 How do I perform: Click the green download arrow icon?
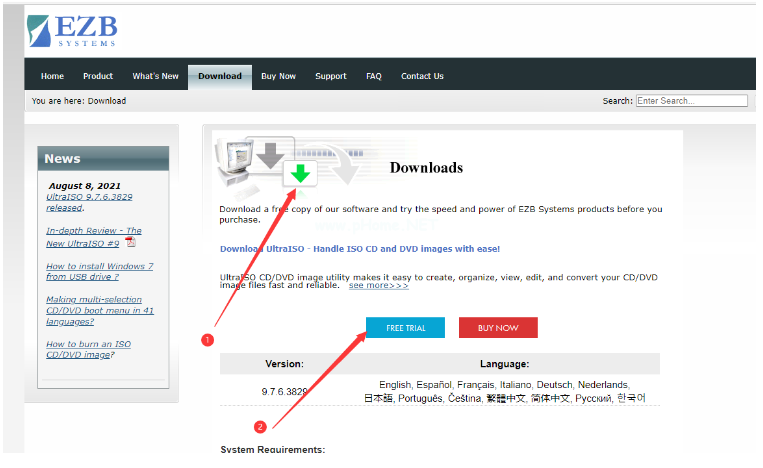pos(301,174)
